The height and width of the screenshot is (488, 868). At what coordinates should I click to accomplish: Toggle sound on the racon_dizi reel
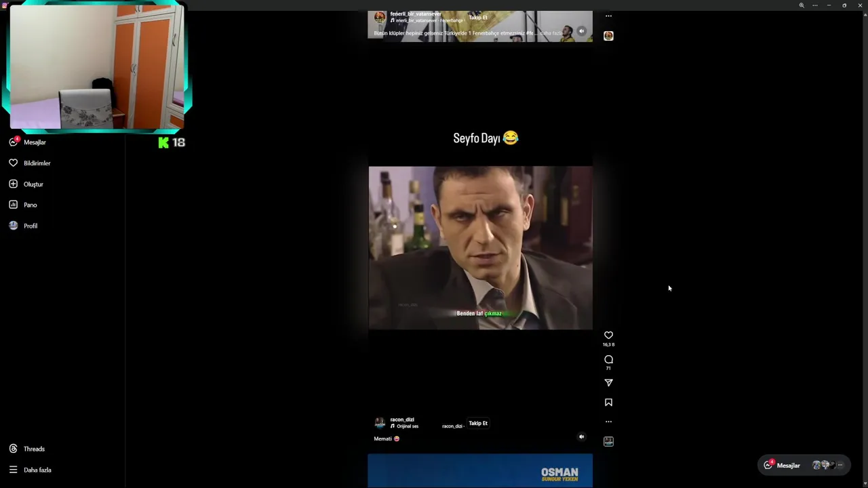click(x=581, y=436)
